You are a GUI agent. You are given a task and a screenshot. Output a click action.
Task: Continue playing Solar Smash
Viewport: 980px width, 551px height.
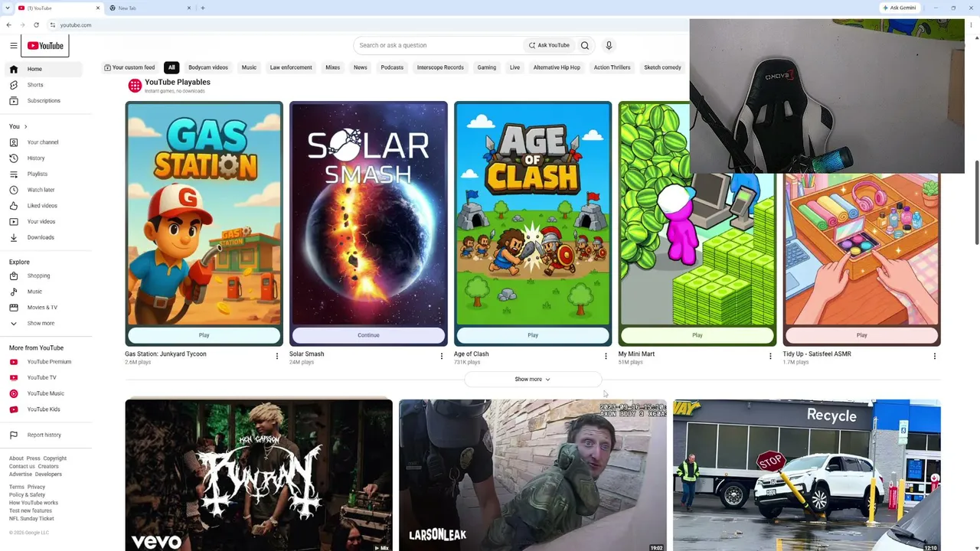[368, 335]
